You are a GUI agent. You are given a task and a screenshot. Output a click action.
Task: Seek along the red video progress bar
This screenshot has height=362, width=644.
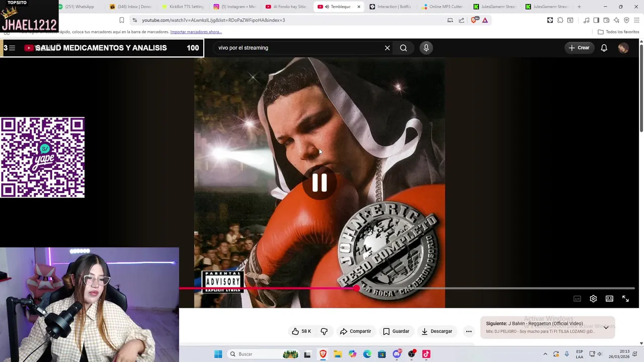[x=407, y=289]
